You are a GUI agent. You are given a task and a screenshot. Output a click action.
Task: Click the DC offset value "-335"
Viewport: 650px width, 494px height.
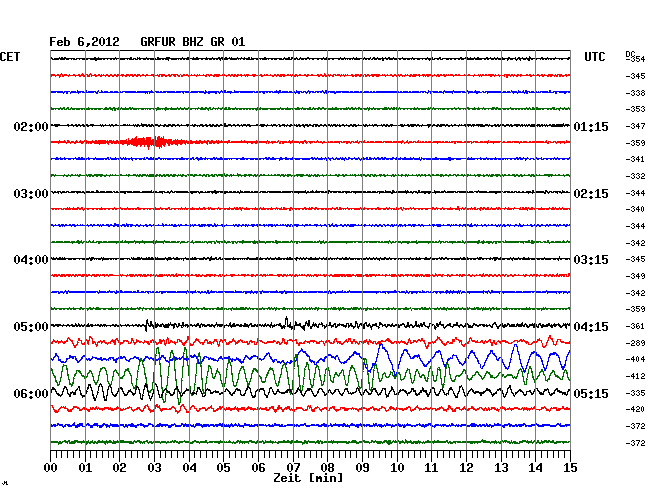[x=635, y=393]
